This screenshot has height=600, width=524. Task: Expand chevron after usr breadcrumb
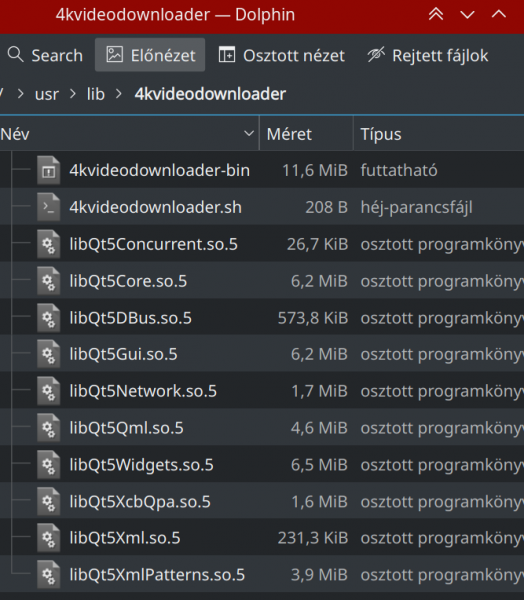[x=73, y=94]
